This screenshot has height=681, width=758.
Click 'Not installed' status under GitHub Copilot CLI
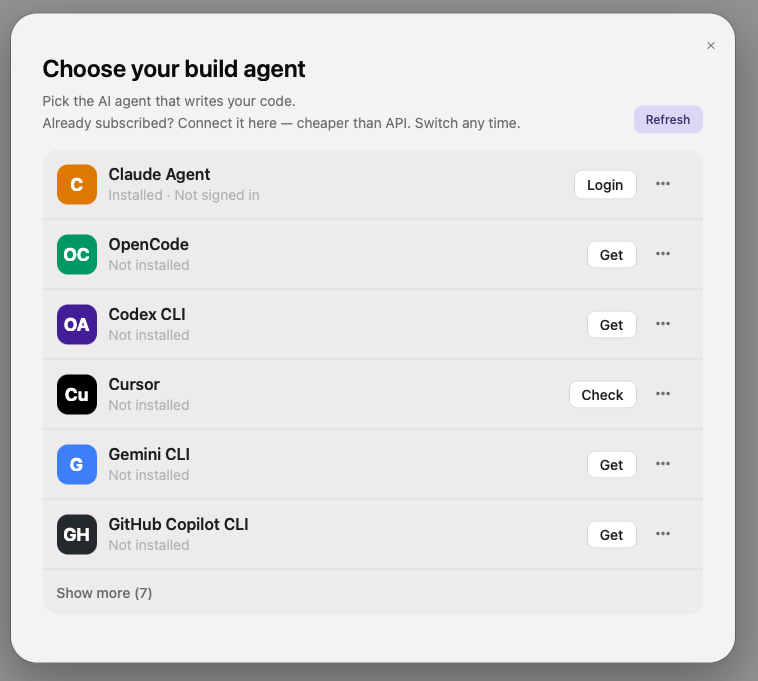pyautogui.click(x=149, y=546)
